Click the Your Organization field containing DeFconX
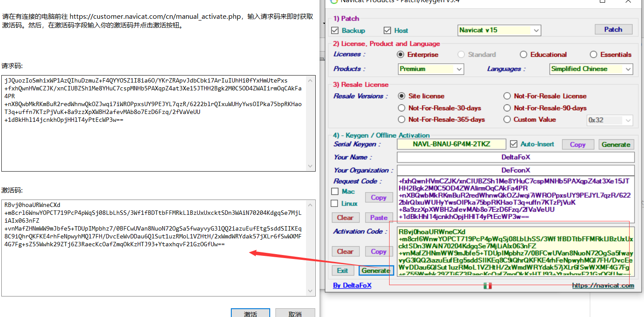 click(515, 170)
